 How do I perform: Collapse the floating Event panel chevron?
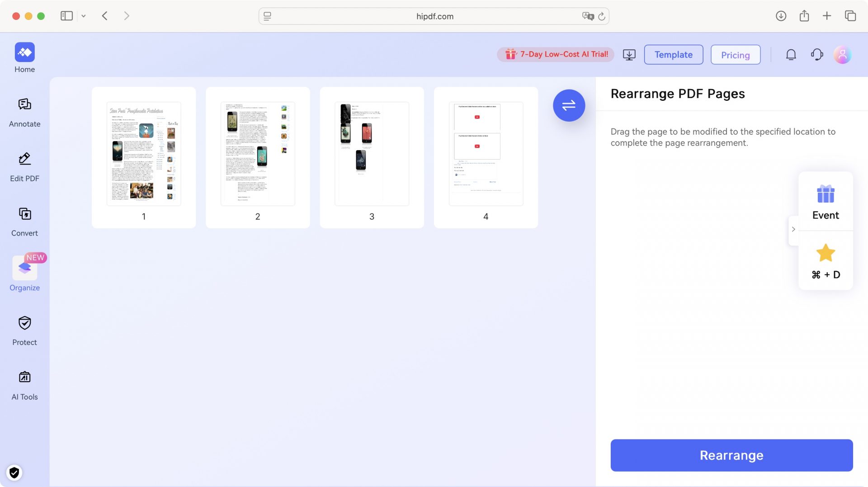pyautogui.click(x=793, y=229)
